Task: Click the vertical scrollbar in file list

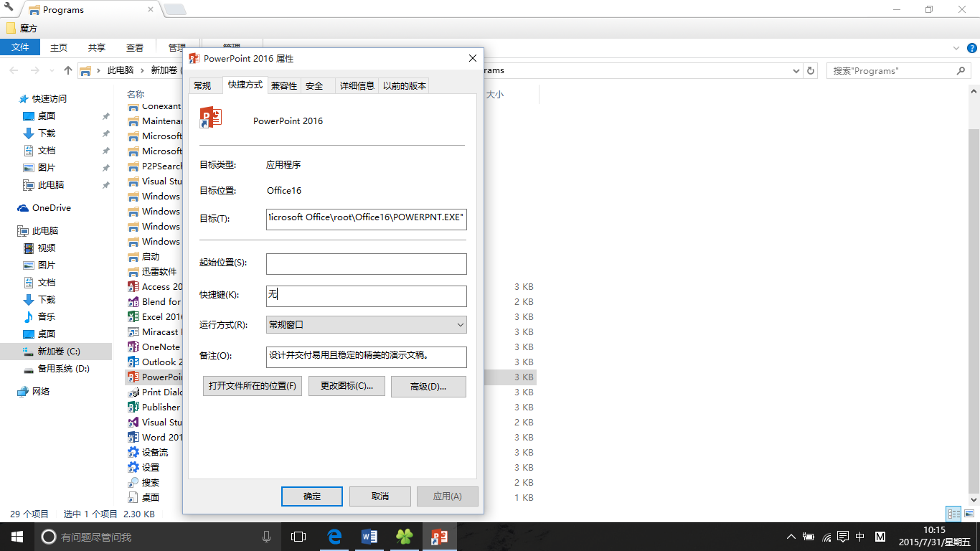Action: click(x=974, y=311)
